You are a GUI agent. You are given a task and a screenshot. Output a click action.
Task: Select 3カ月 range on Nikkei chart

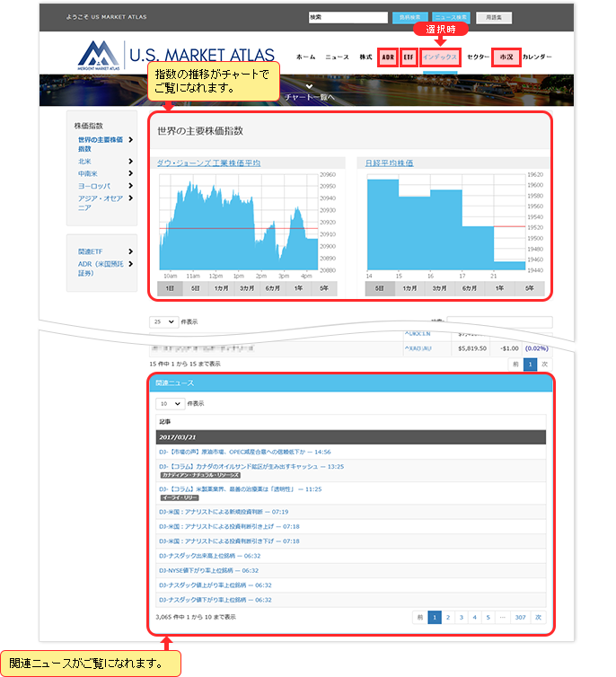pyautogui.click(x=440, y=288)
